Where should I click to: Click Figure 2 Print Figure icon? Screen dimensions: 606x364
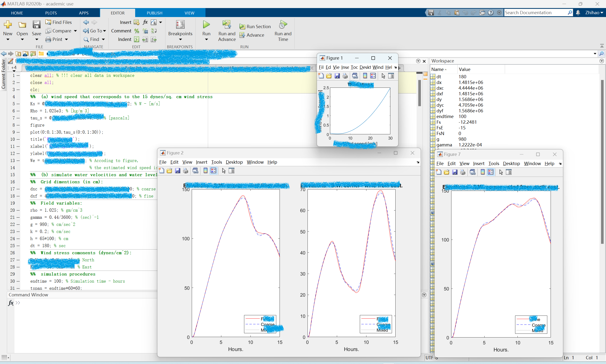186,171
